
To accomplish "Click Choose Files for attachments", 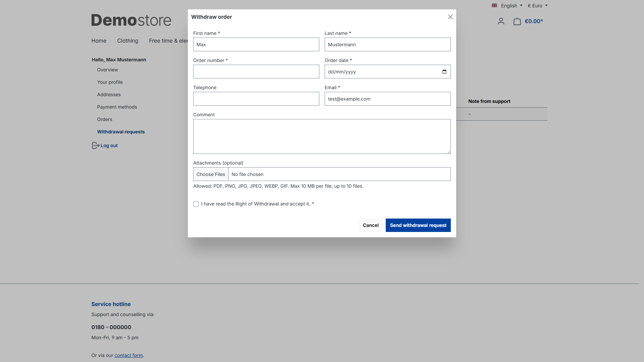I will [211, 174].
